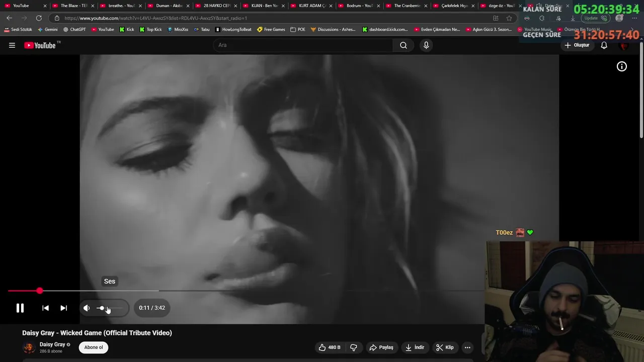Screen dimensions: 644x362
Task: Open the Tabu bookmark
Action: click(x=202, y=30)
